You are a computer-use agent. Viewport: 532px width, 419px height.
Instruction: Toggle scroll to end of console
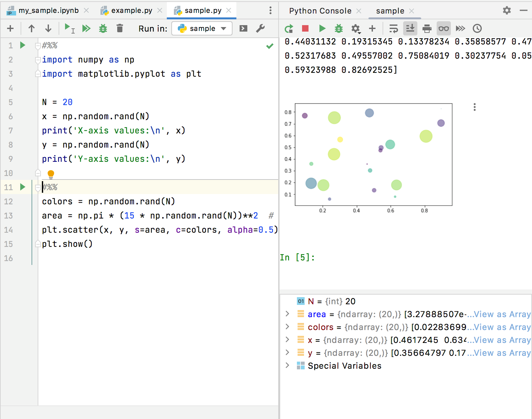[410, 28]
